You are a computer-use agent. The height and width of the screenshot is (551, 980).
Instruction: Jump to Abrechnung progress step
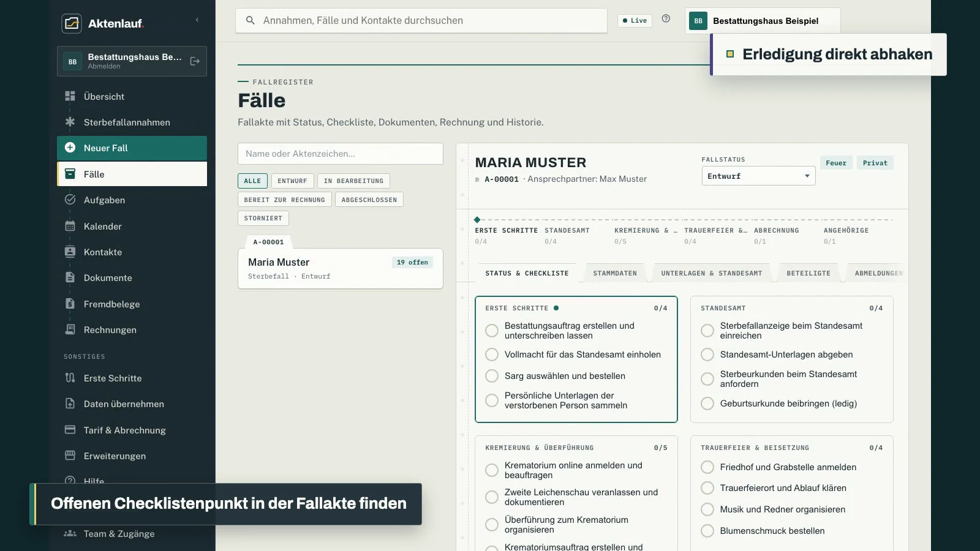click(777, 235)
